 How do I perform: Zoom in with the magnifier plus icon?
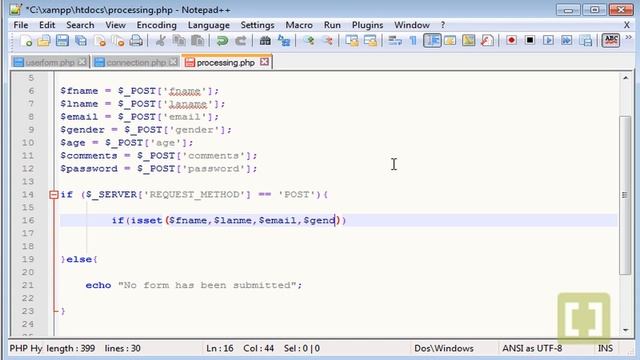[x=309, y=41]
